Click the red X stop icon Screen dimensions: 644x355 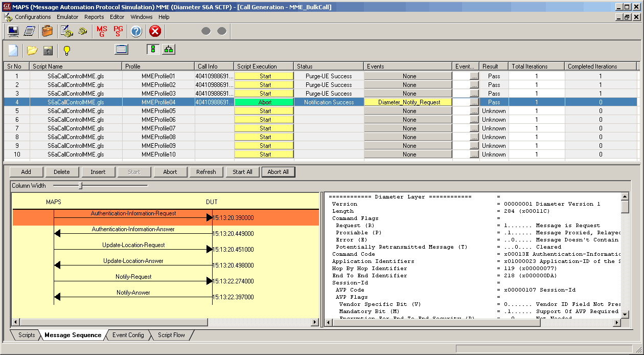point(155,31)
